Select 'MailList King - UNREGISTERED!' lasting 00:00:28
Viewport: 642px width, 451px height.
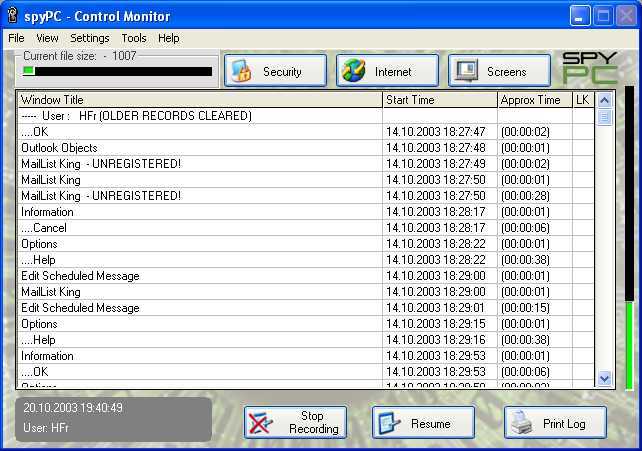pos(306,196)
